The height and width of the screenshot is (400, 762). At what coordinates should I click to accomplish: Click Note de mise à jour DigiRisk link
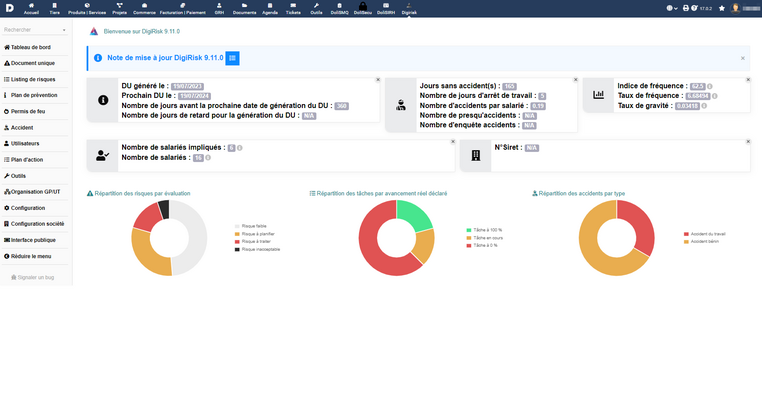tap(165, 58)
